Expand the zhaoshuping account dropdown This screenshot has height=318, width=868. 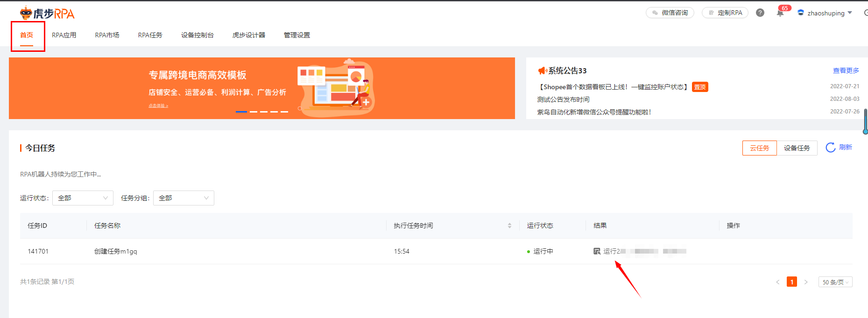[850, 13]
